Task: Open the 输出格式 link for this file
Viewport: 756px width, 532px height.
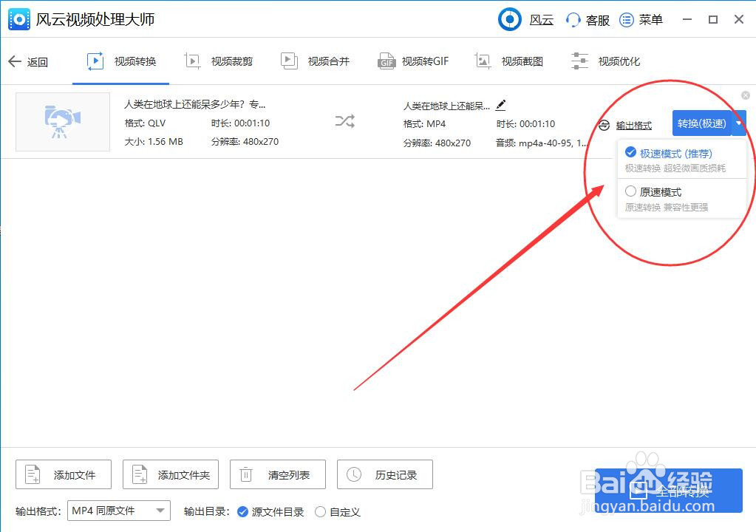Action: [x=633, y=126]
